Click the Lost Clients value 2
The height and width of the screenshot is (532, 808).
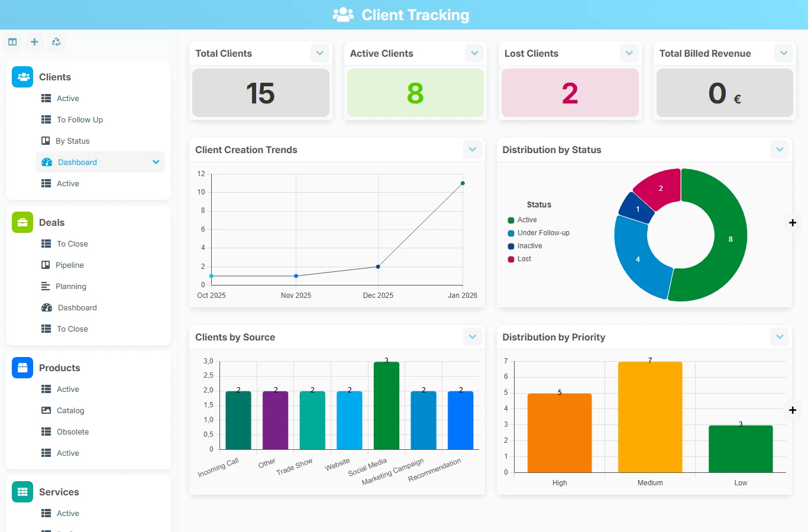pos(570,93)
